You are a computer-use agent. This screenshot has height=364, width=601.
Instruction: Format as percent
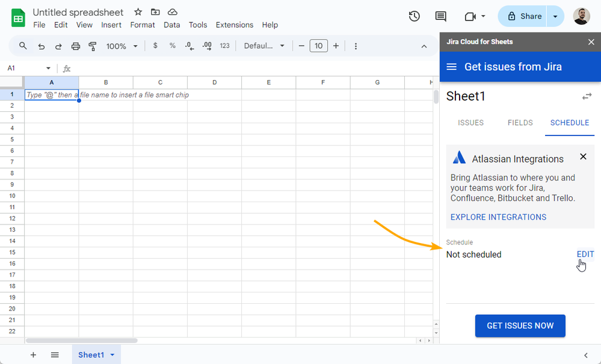coord(173,46)
